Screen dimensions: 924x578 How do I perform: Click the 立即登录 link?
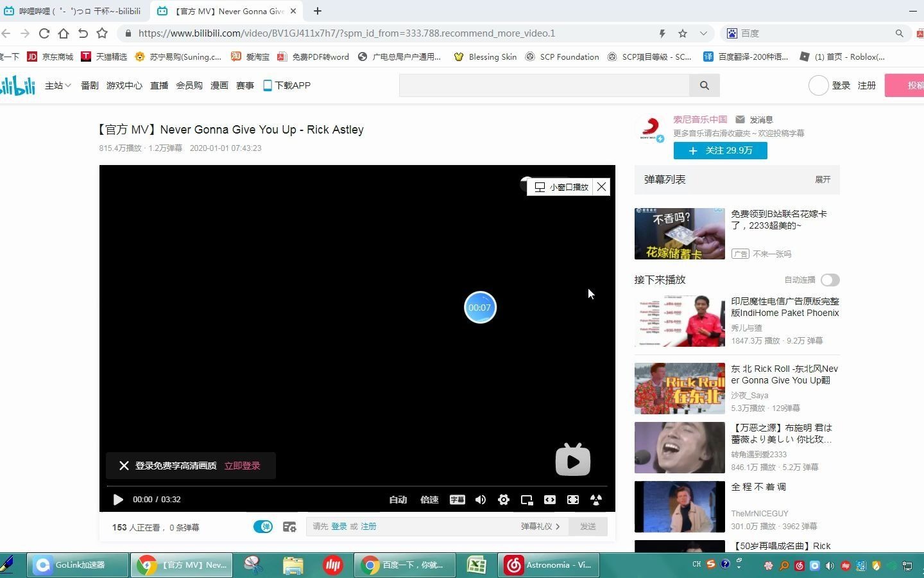[x=242, y=466]
